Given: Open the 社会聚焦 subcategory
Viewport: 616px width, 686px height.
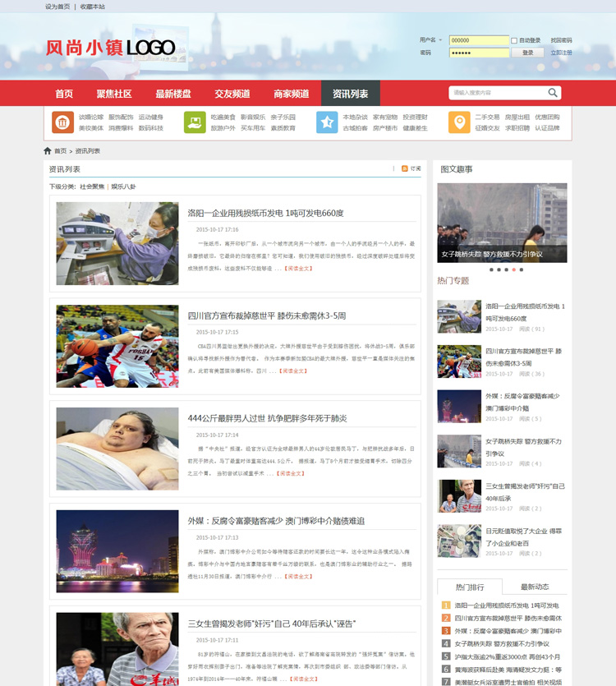Looking at the screenshot, I should pos(92,186).
